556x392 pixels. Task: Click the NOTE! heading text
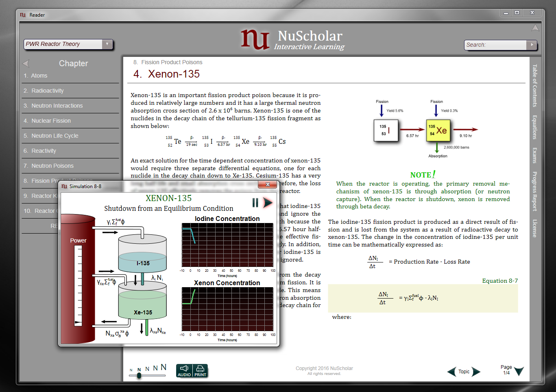coord(423,175)
